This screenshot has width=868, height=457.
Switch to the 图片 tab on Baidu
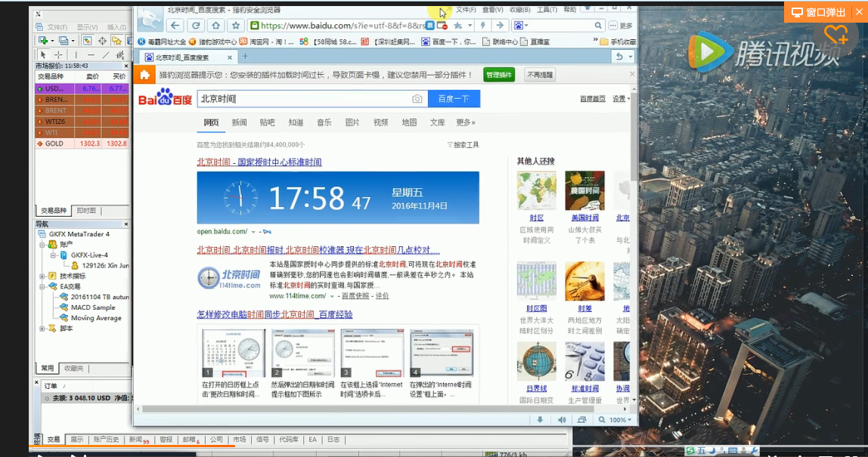click(x=352, y=122)
